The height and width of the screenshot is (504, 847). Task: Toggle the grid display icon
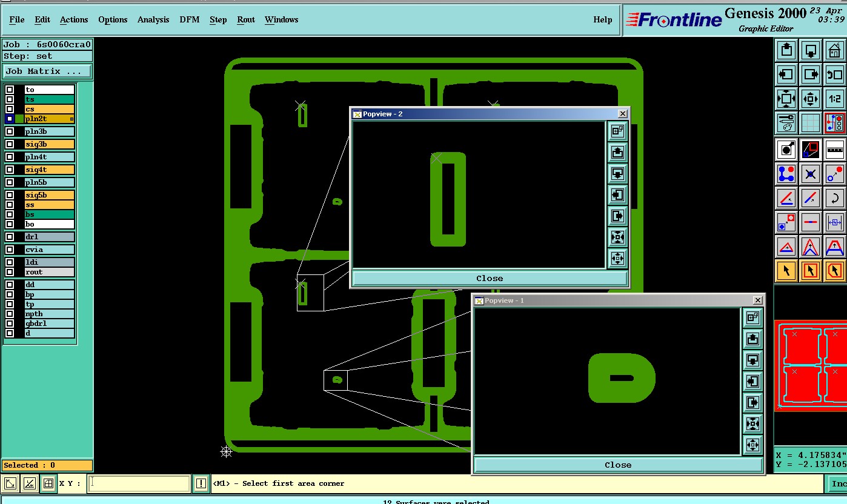coord(811,123)
